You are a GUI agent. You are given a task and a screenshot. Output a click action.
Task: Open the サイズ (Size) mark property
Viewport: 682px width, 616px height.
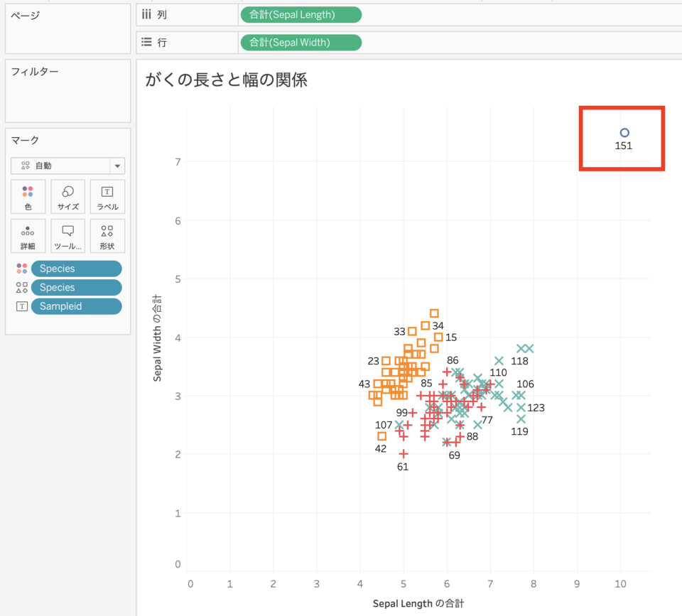(x=67, y=197)
